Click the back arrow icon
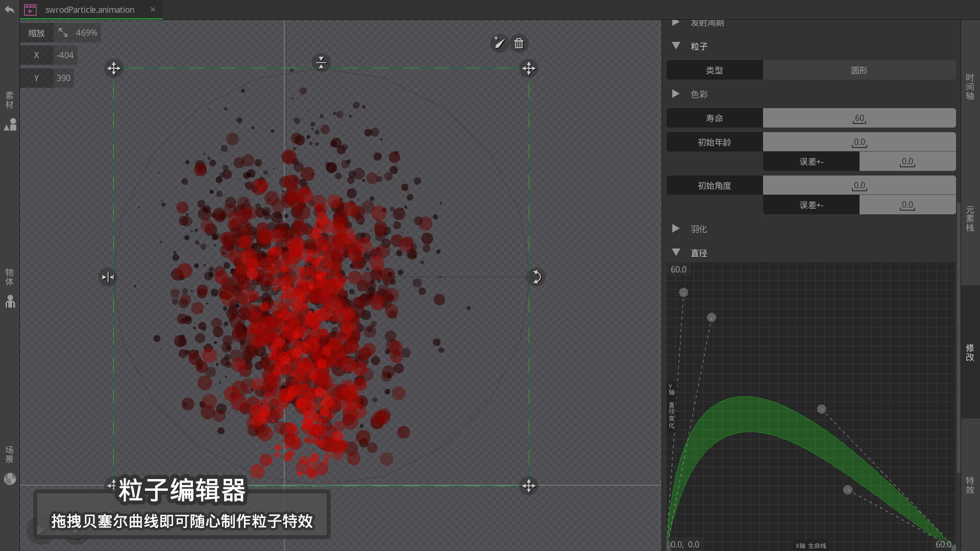This screenshot has height=551, width=980. point(9,10)
